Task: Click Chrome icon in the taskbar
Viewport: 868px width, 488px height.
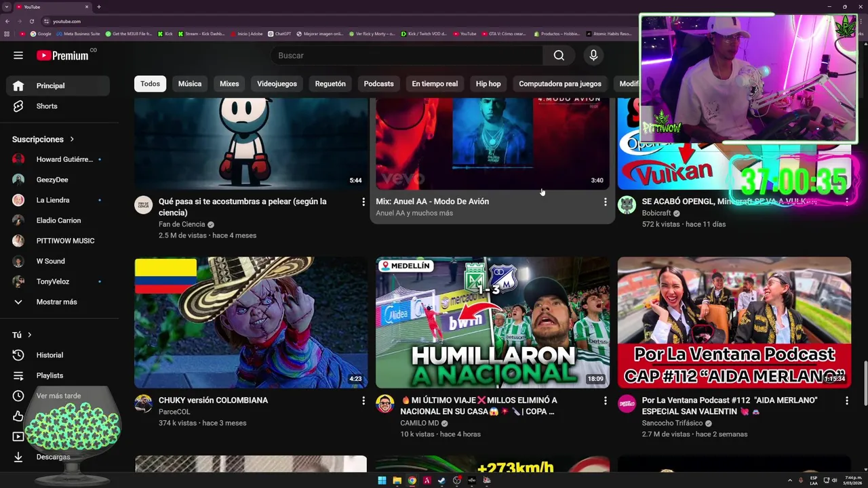Action: coord(412,481)
